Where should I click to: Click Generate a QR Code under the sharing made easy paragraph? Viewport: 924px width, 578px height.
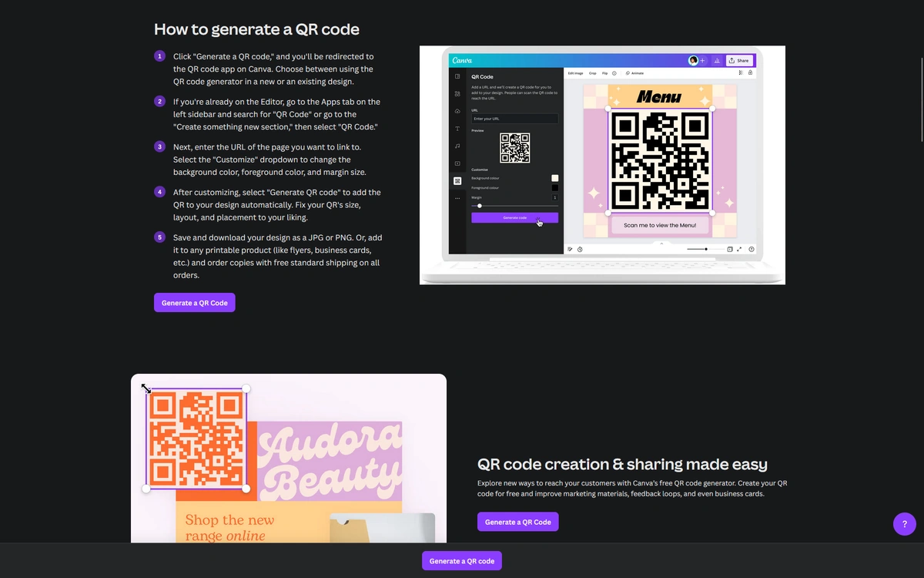[x=518, y=522]
